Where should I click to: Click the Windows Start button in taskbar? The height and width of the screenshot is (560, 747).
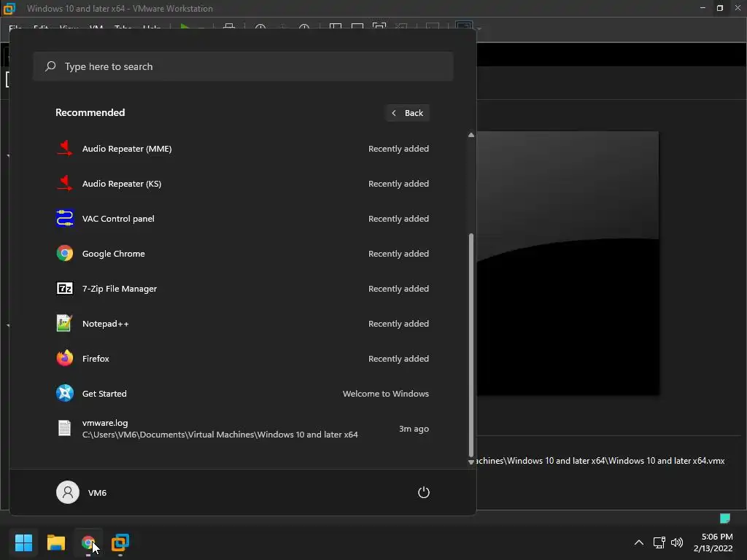click(x=23, y=542)
